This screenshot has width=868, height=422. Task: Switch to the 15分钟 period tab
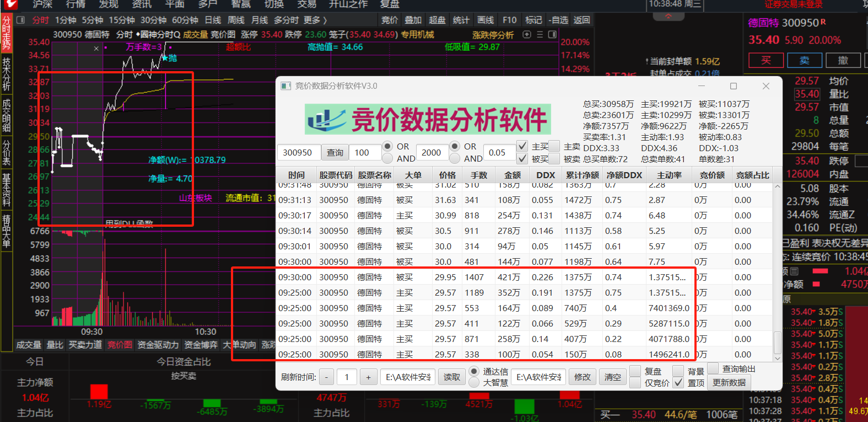click(x=122, y=20)
